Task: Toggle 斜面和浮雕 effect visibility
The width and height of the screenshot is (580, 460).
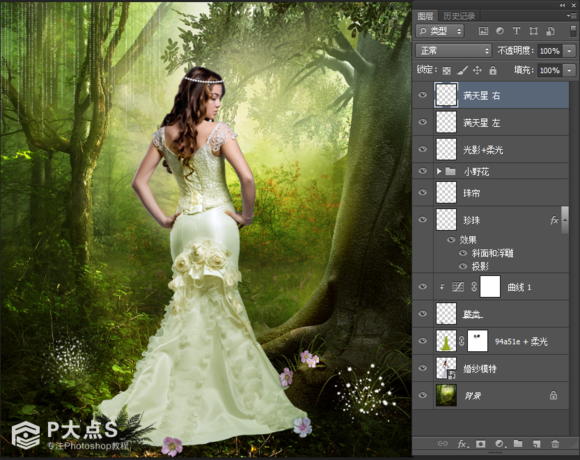Action: [x=463, y=253]
